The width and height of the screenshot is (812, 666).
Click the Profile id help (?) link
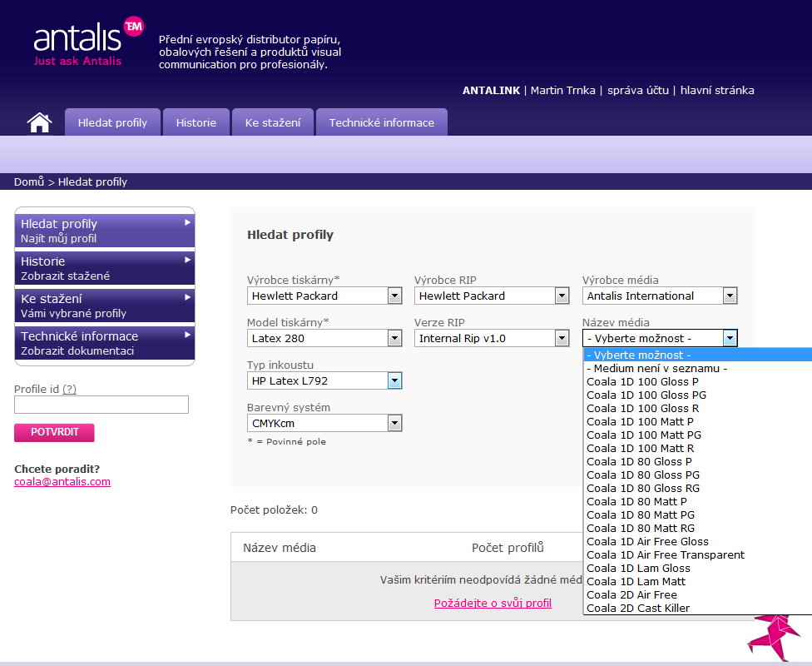coord(69,390)
